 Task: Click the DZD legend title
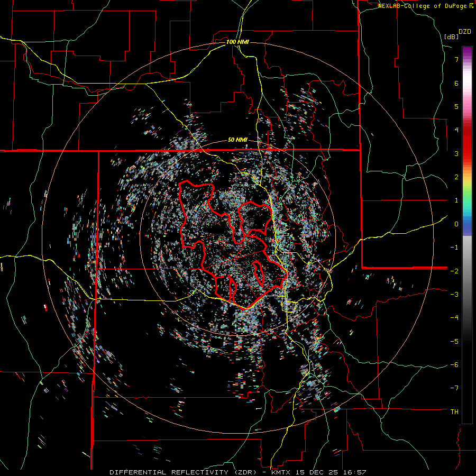pos(465,32)
